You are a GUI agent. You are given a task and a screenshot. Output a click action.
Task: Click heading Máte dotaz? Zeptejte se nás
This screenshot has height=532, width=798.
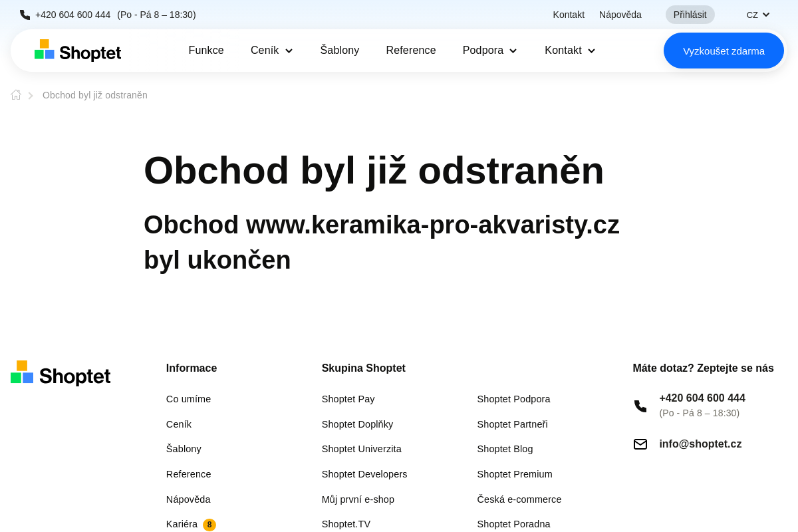coord(704,368)
